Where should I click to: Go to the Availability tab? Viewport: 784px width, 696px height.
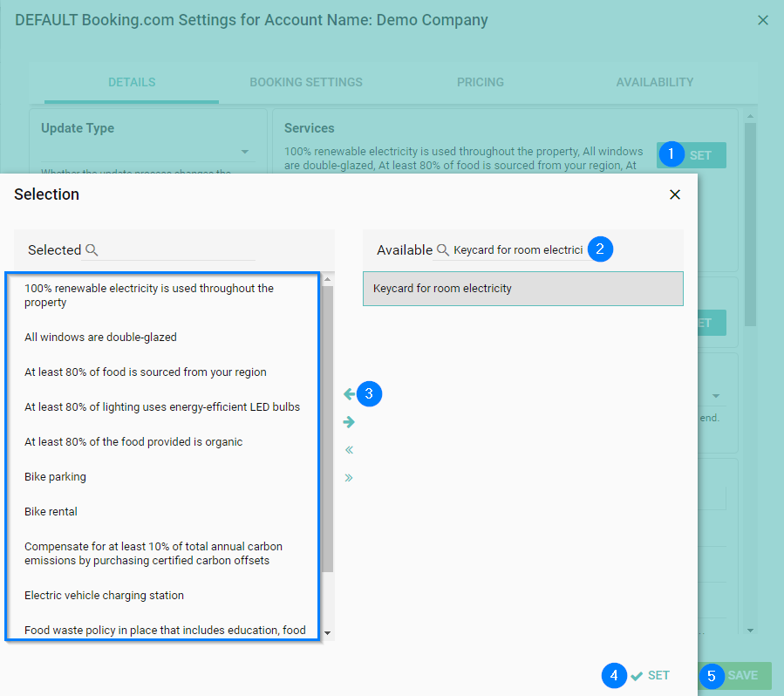654,82
